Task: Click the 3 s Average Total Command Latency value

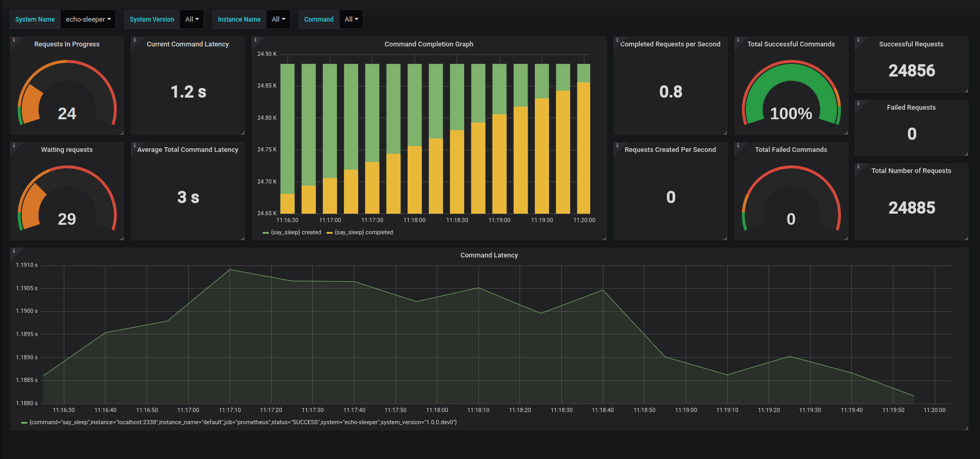Action: [188, 198]
